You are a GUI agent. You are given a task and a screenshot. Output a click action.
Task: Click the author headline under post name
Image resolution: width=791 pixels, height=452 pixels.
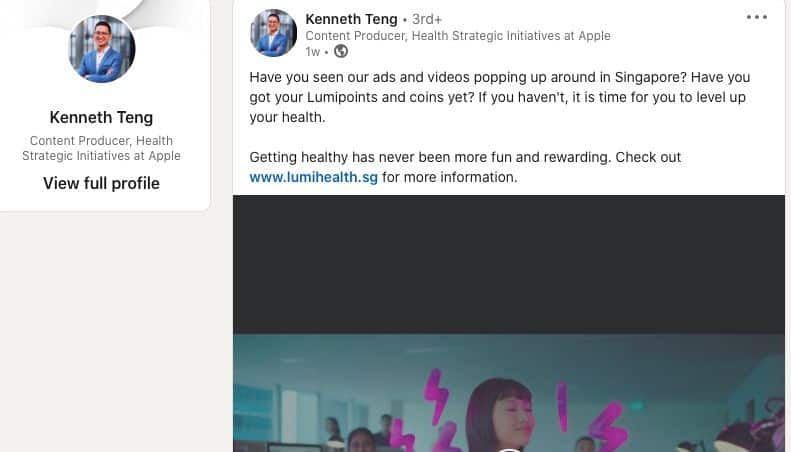pos(457,36)
